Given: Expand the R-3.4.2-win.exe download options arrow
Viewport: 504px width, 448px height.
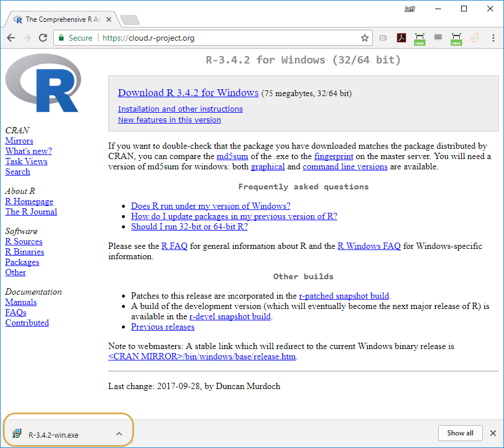Looking at the screenshot, I should pyautogui.click(x=119, y=434).
